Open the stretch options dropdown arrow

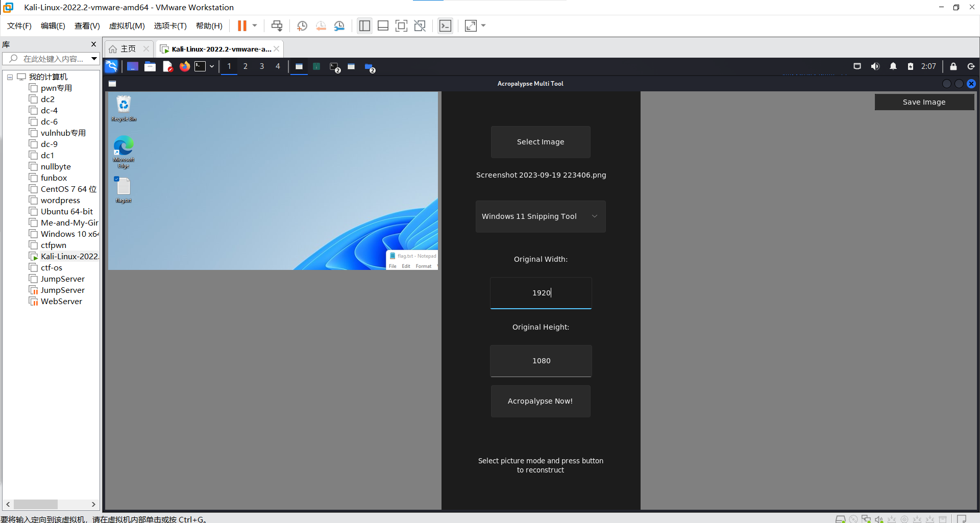(483, 26)
